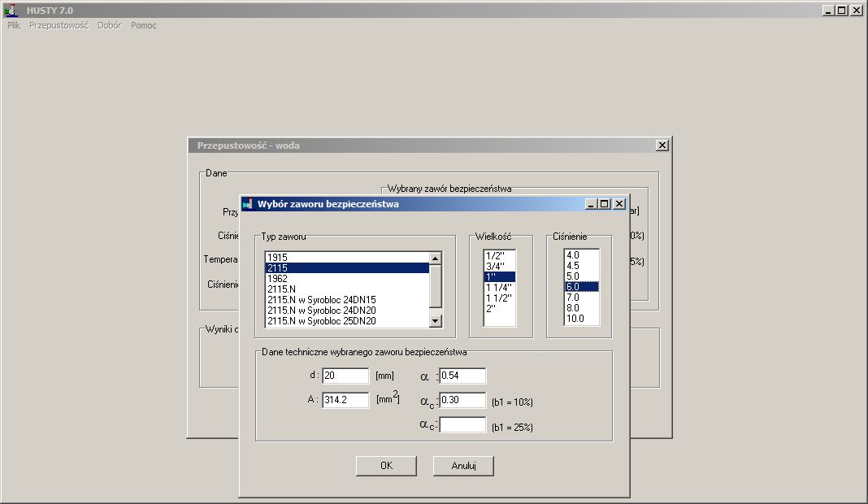868x504 pixels.
Task: Close the Przepustowość - woda window
Action: coord(662,146)
